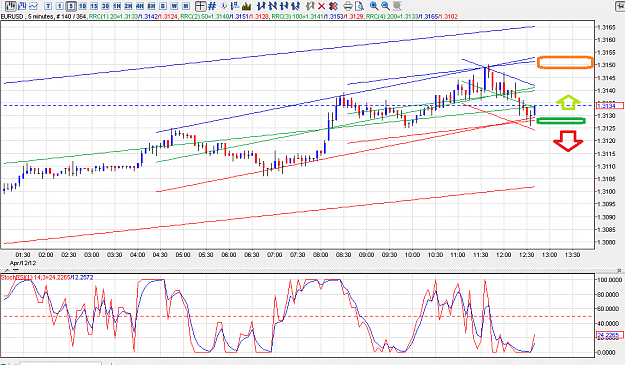Toggle chart grid lines

[x=212, y=6]
